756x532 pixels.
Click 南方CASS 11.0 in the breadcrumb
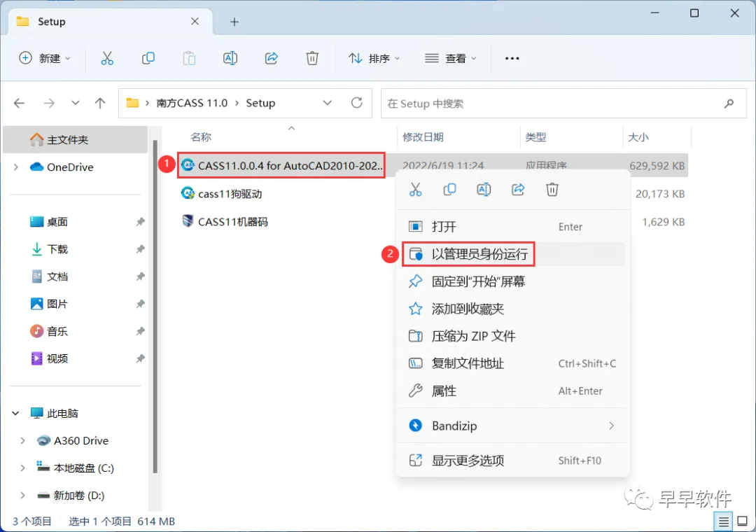(192, 103)
